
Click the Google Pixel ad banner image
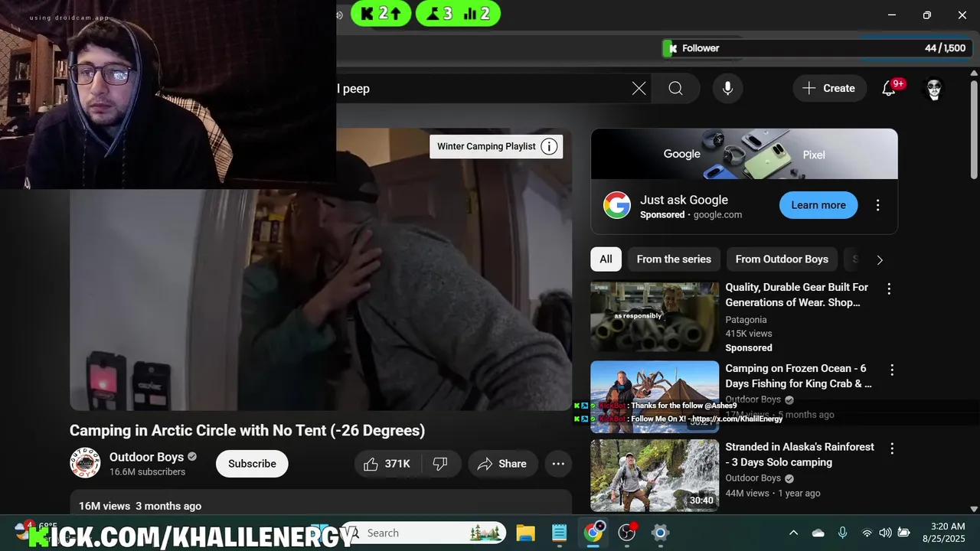click(744, 154)
